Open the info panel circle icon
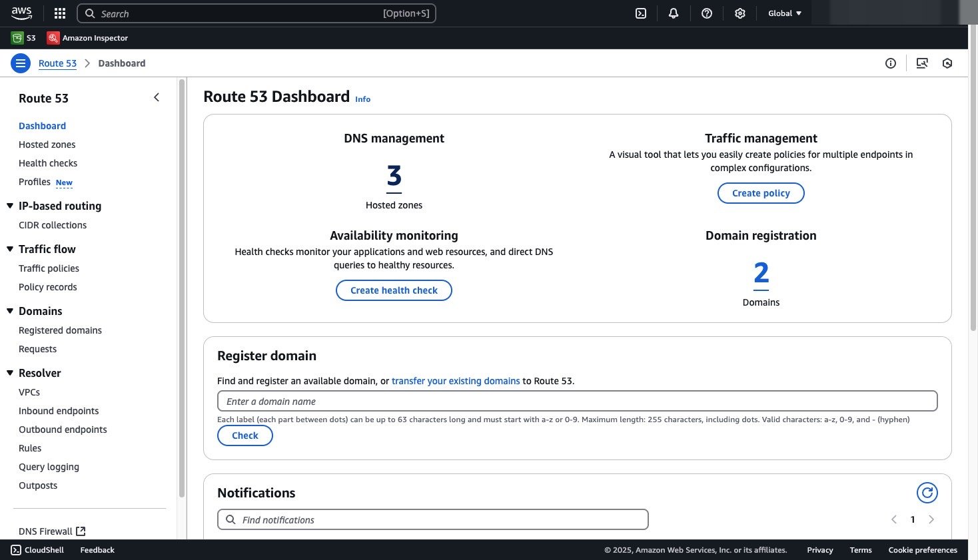Viewport: 978px width, 560px height. (x=891, y=63)
